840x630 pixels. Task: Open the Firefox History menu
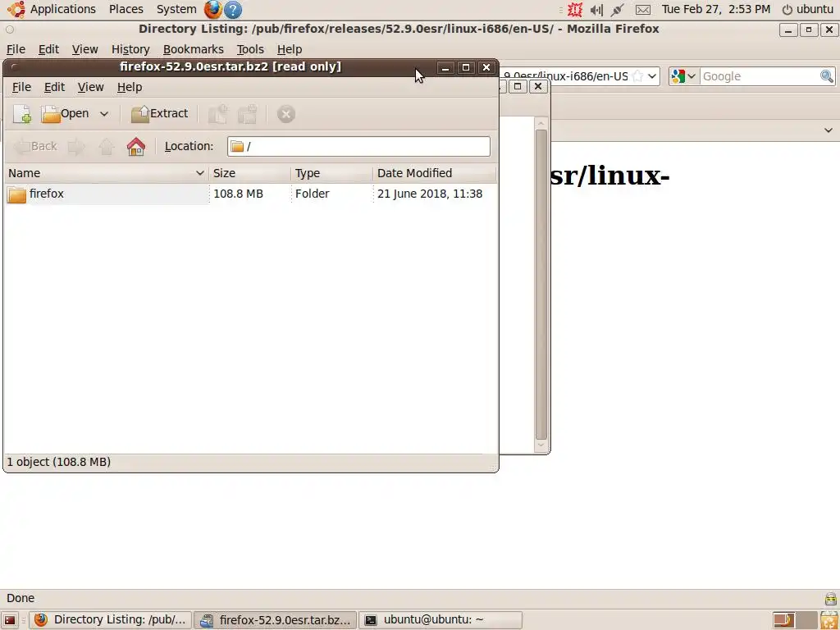pyautogui.click(x=130, y=49)
